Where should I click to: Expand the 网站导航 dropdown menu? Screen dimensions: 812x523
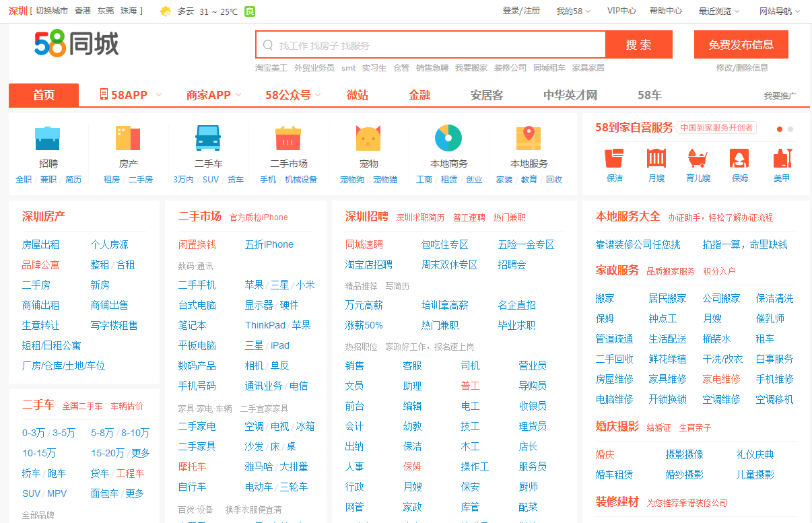click(780, 11)
